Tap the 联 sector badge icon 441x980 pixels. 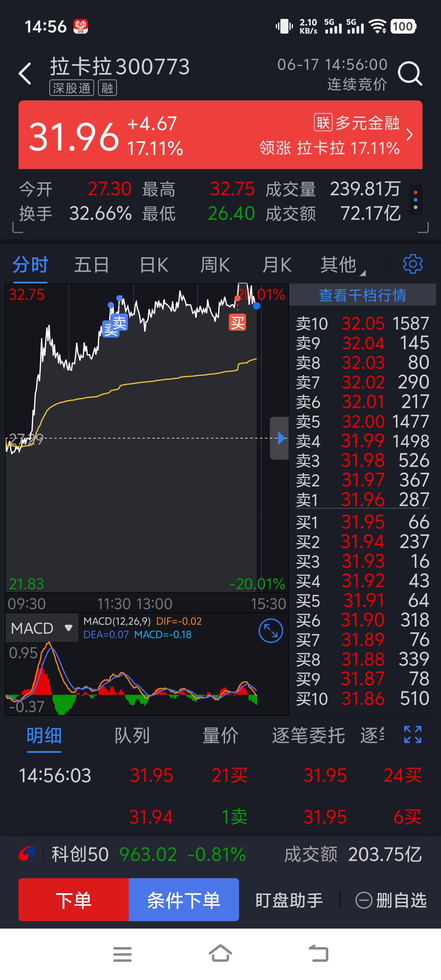coord(323,122)
